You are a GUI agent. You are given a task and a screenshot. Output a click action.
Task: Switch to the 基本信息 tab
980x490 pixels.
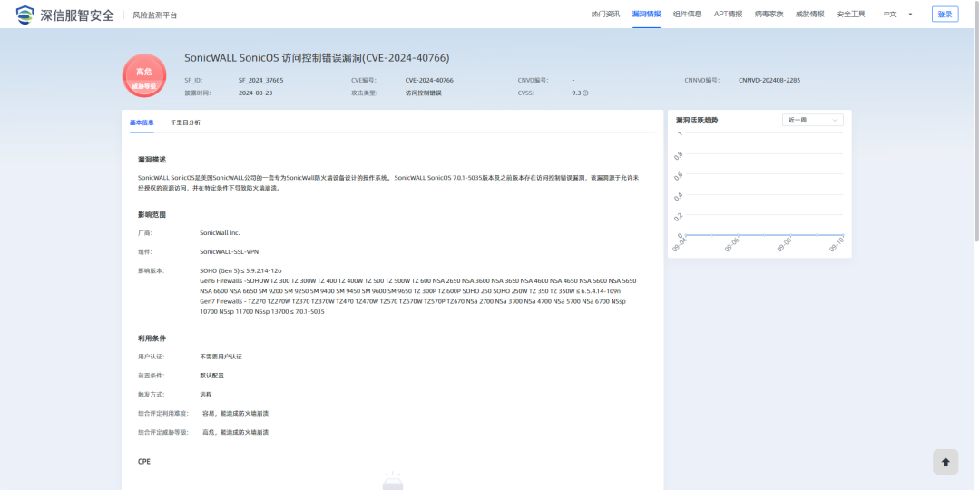142,122
